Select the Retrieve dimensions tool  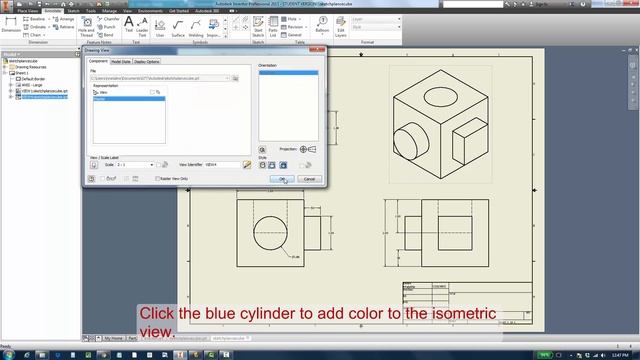(63, 27)
